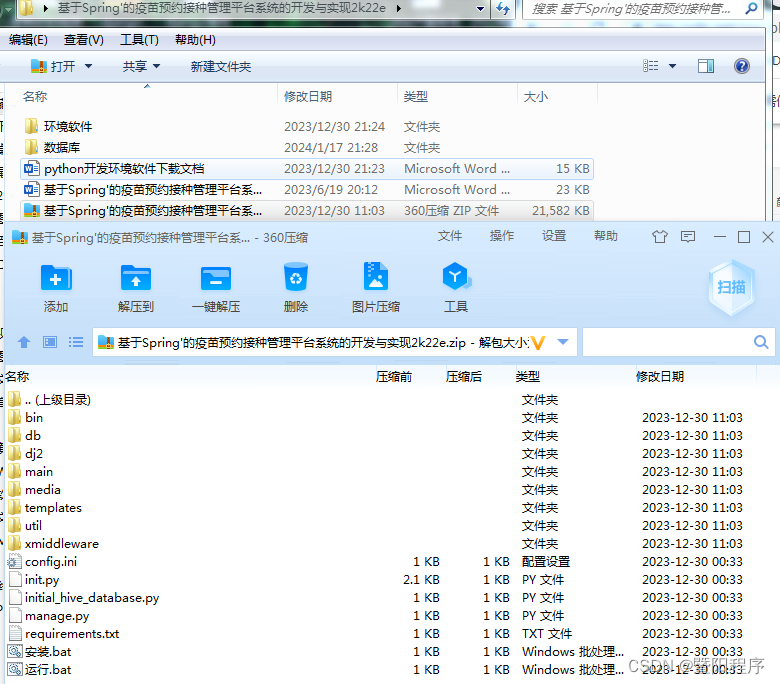
Task: Go up one level with the up arrow
Action: [24, 342]
